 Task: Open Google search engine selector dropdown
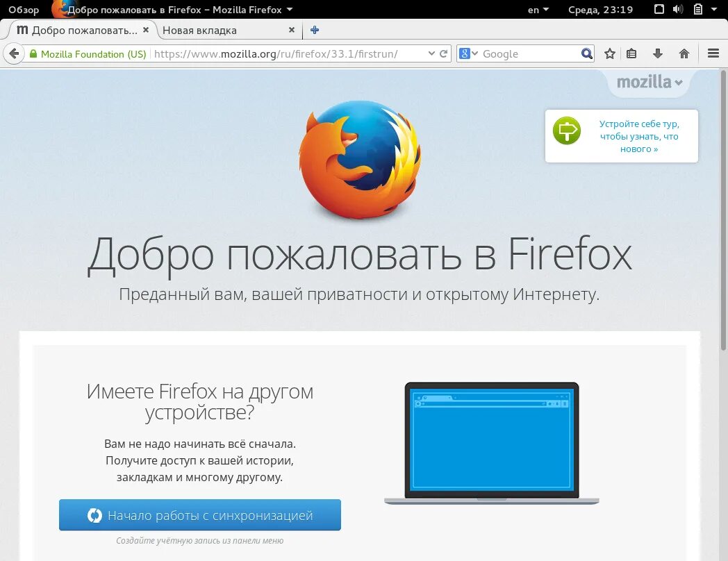pyautogui.click(x=468, y=54)
